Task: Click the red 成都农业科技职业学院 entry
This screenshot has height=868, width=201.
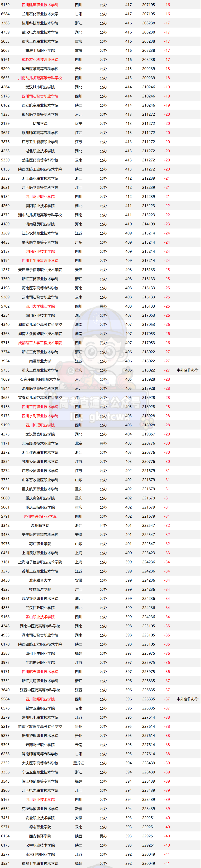Action: (40, 60)
